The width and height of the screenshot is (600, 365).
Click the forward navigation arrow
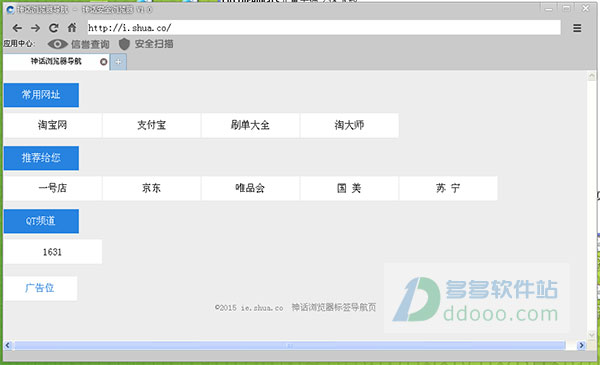[x=35, y=28]
